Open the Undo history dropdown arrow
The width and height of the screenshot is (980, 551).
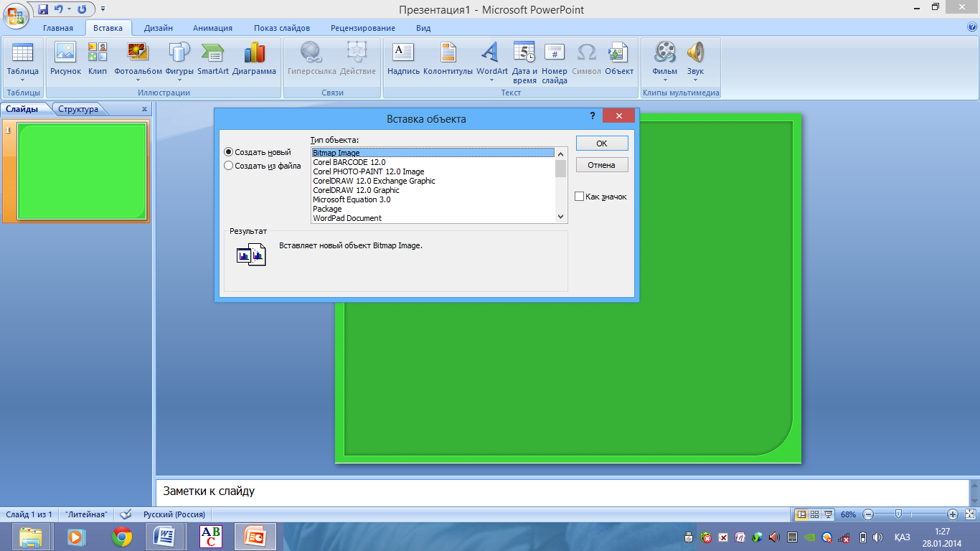click(x=69, y=9)
